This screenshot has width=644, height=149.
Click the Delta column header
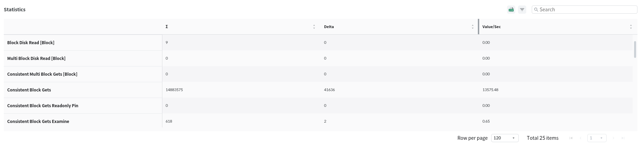click(329, 27)
